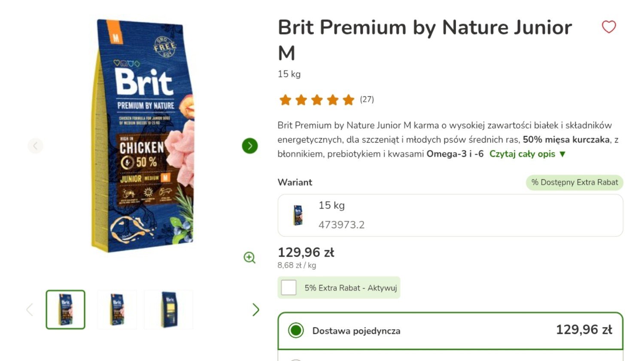Click the triangle arrow after Czytaj cały opis
644x361 pixels.
coord(562,154)
